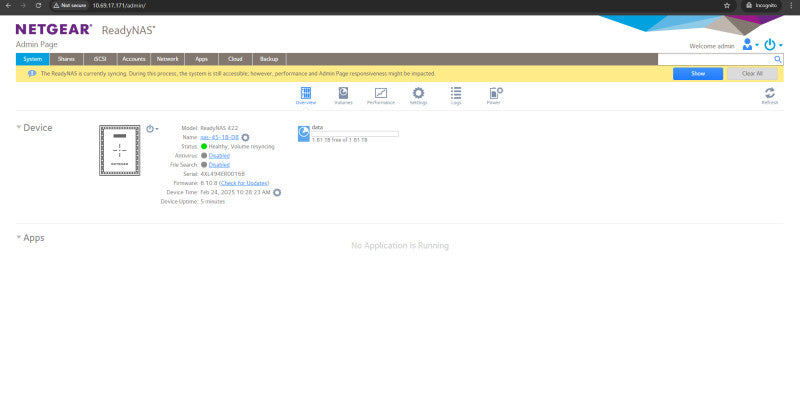Open the system Settings view
800x406 pixels.
coord(418,96)
